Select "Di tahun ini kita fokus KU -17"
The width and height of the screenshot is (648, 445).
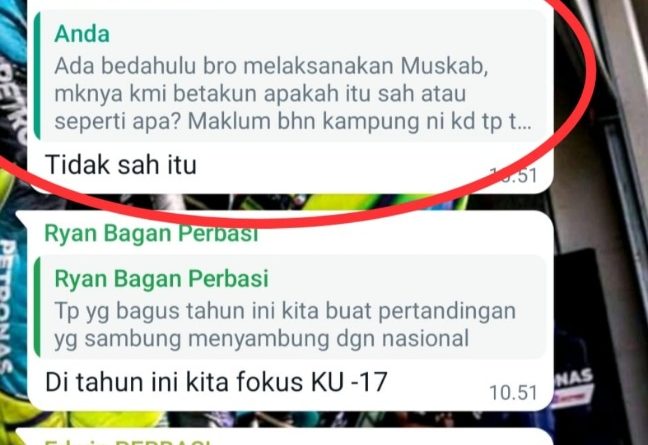click(x=216, y=382)
